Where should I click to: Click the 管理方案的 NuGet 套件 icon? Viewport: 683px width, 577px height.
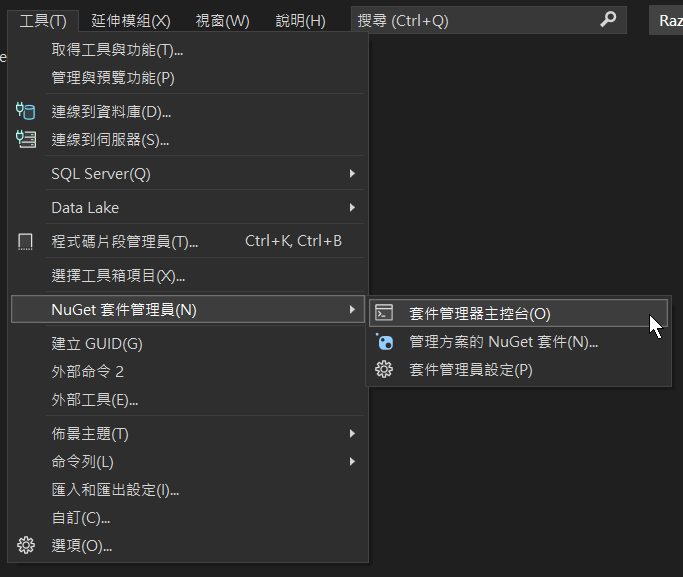click(384, 342)
